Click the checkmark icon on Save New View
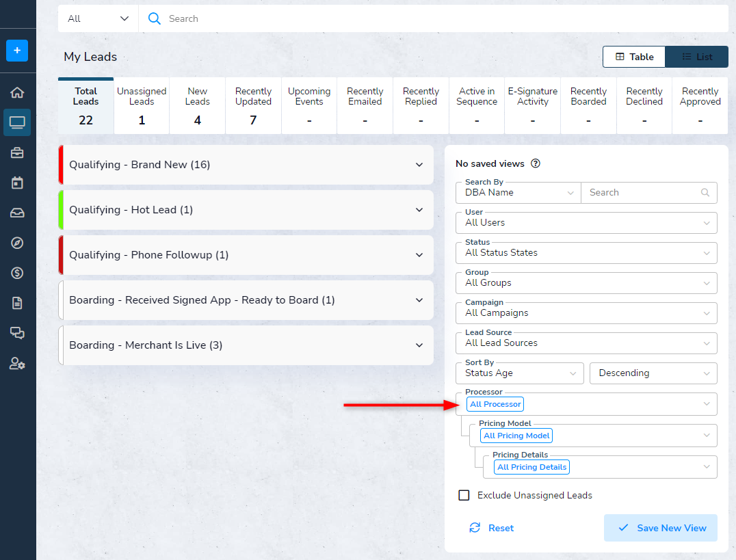This screenshot has width=736, height=560. pos(623,528)
